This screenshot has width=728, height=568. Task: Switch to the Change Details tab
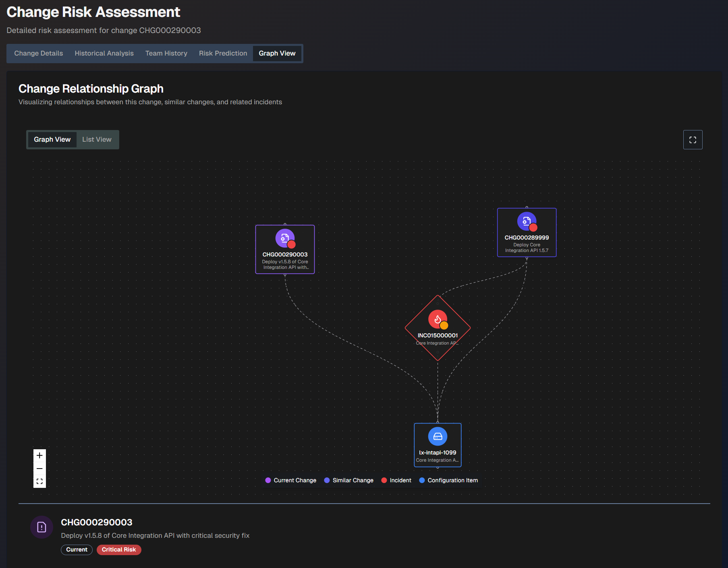(x=38, y=53)
